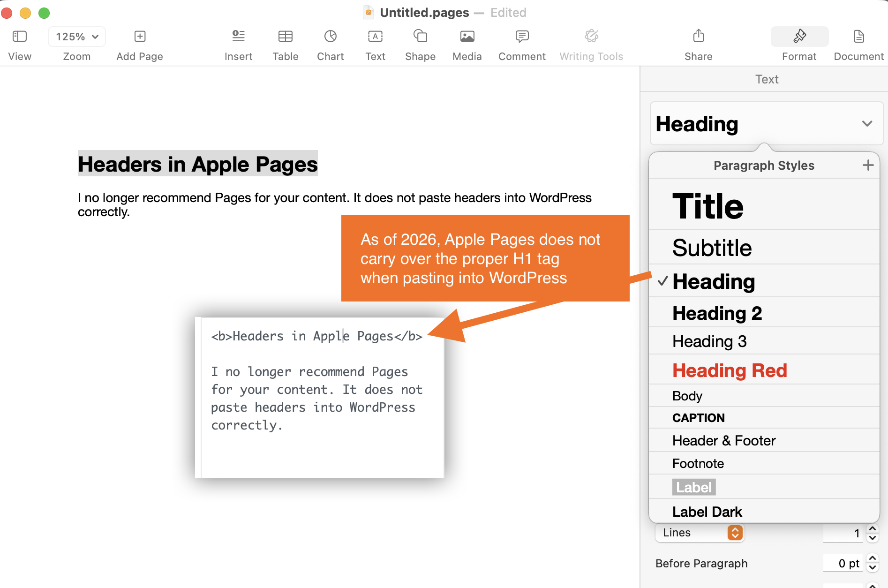
Task: Click the Share toolbar icon
Action: coord(699,36)
